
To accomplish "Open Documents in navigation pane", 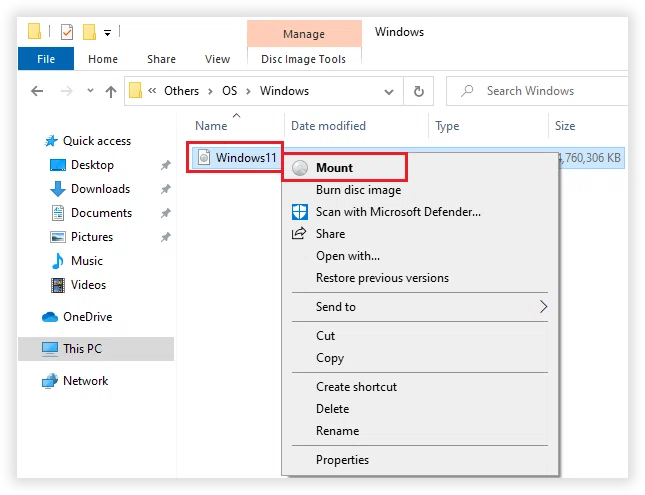I will [101, 213].
